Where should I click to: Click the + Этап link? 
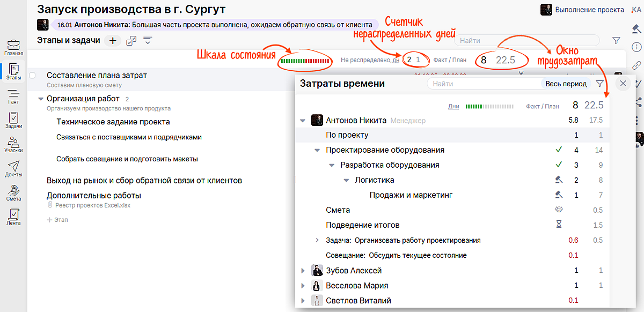(57, 220)
